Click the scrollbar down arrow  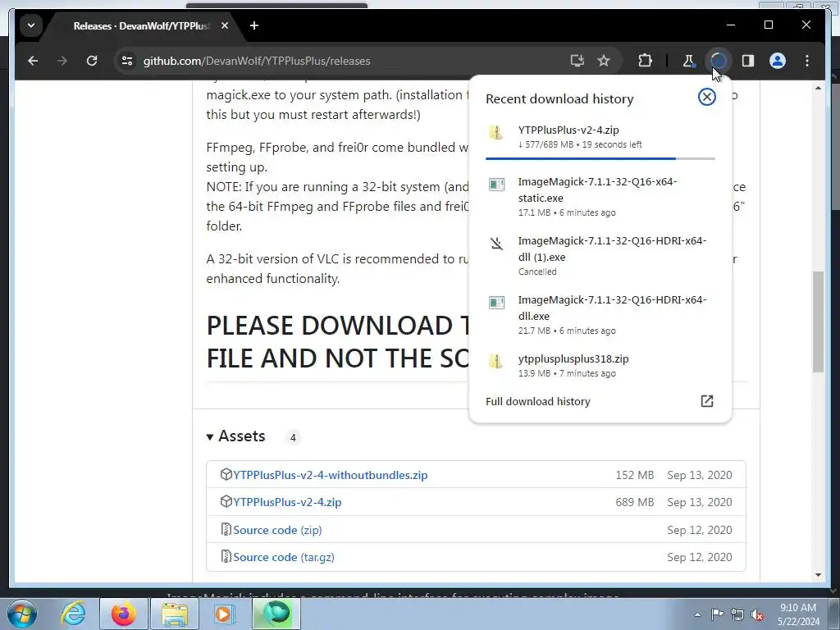[x=818, y=575]
